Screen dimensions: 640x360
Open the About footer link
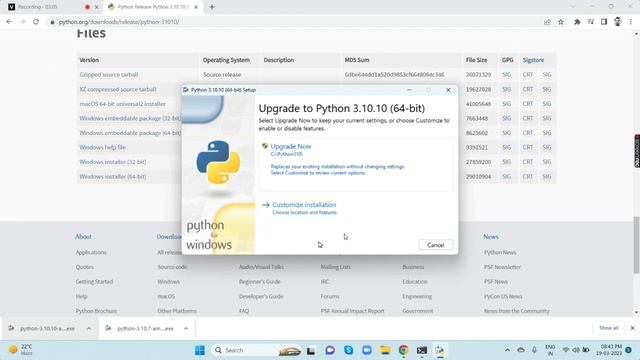coord(83,237)
